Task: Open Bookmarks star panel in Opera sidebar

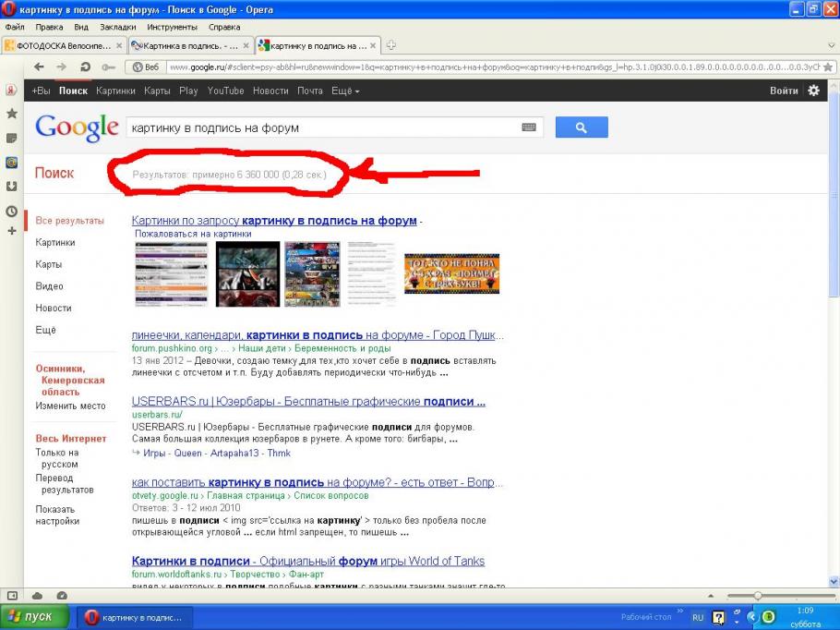Action: click(11, 114)
